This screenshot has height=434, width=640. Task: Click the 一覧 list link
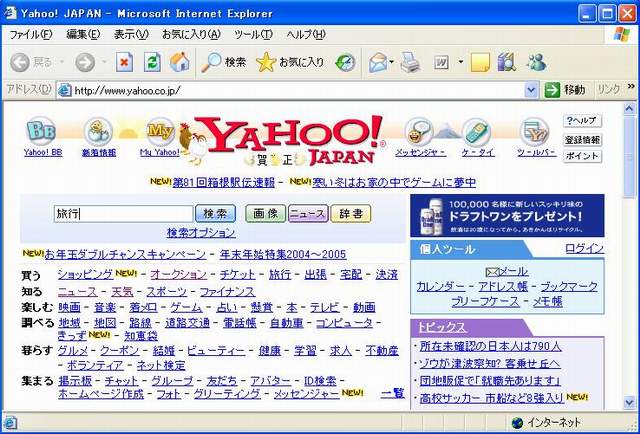click(392, 393)
